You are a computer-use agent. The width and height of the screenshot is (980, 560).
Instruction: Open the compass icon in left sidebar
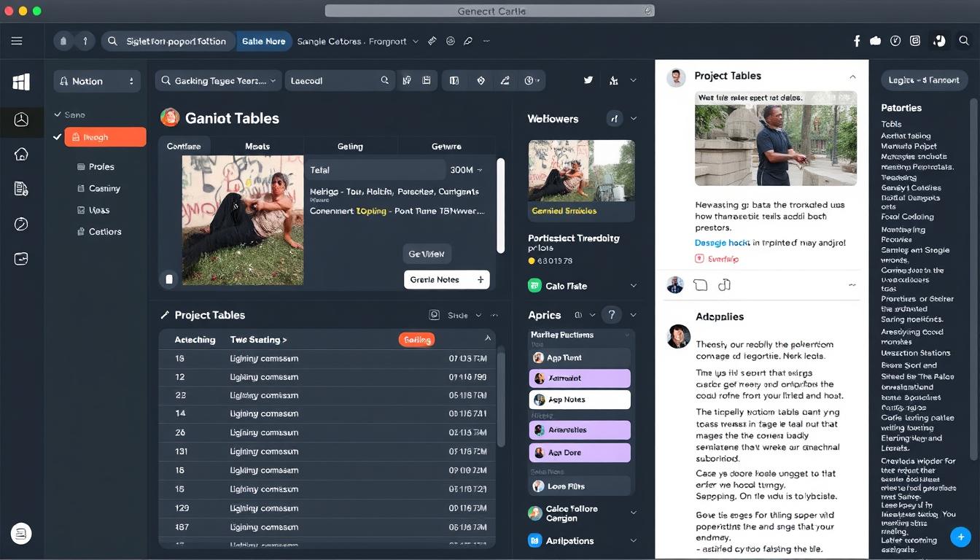(x=21, y=224)
